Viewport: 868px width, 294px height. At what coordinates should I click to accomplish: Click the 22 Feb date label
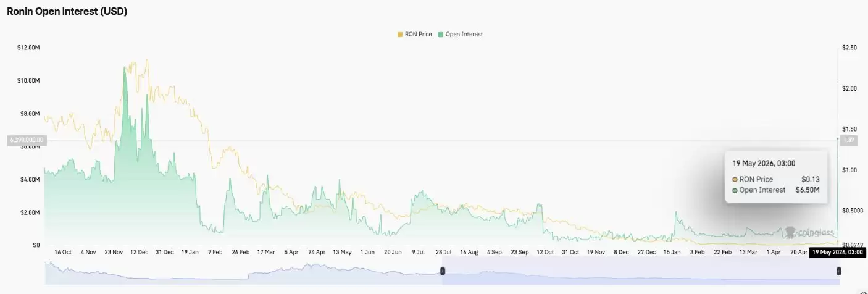click(x=722, y=252)
